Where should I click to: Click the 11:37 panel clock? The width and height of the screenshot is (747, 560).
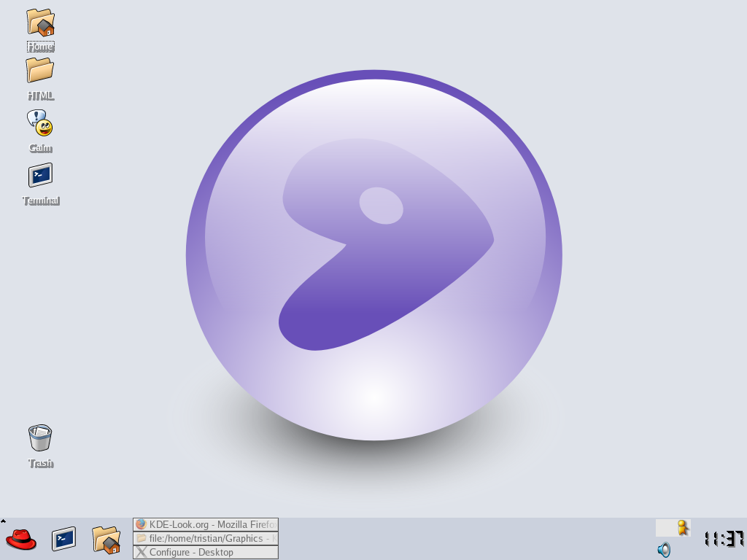pos(724,539)
